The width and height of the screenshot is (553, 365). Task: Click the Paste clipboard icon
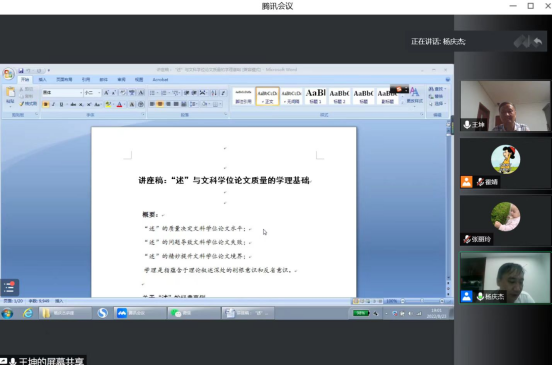click(x=11, y=93)
